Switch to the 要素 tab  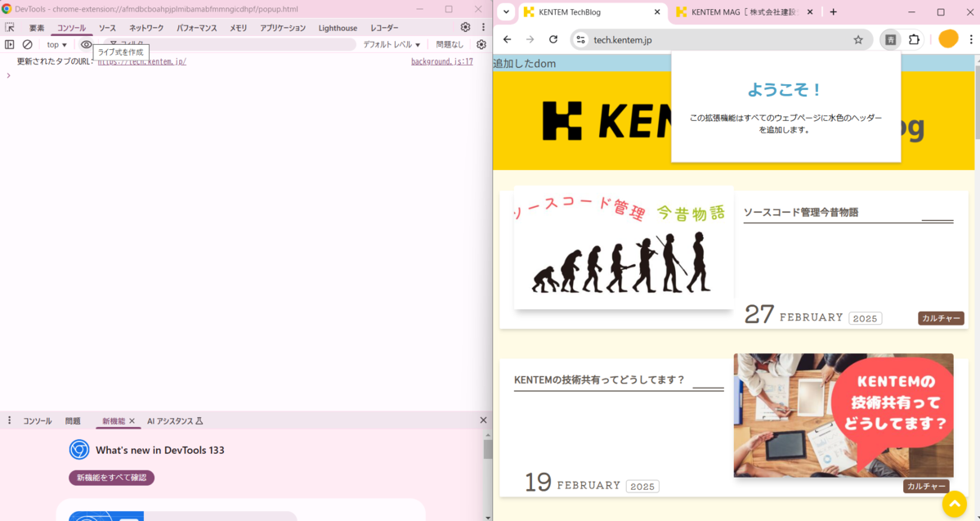pyautogui.click(x=37, y=28)
